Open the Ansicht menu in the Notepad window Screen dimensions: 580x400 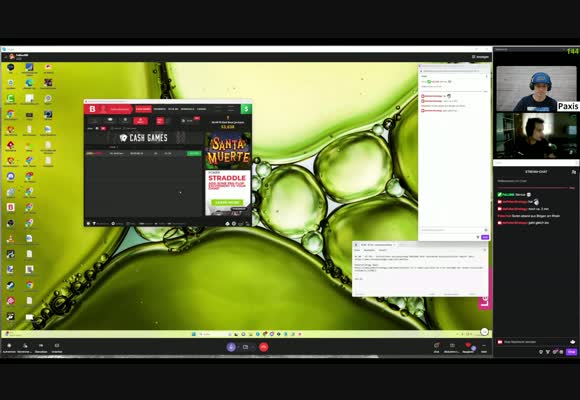coord(382,251)
